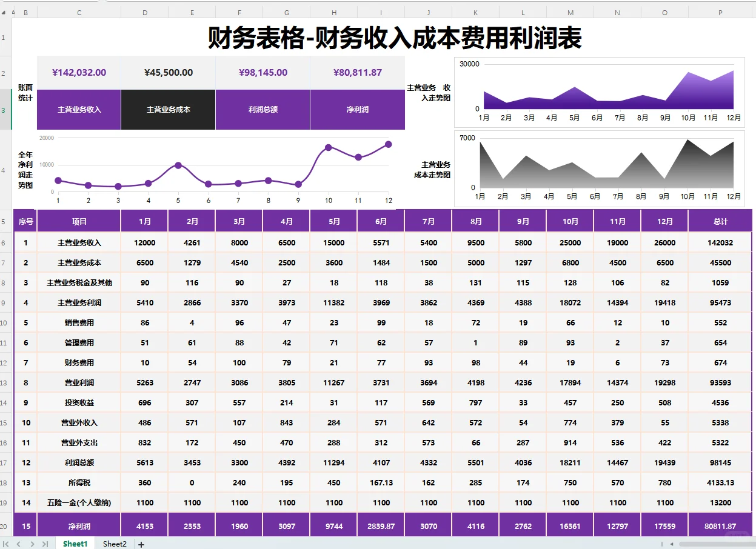Click the first-sheet navigation icon
The height and width of the screenshot is (549, 756).
(6, 544)
